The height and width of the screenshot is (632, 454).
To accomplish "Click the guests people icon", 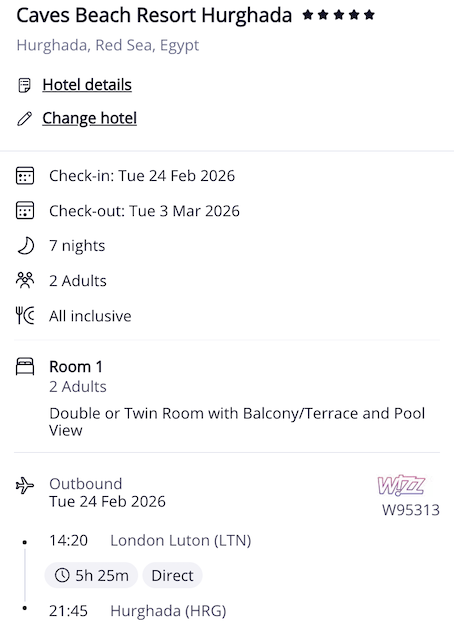I will pos(25,281).
